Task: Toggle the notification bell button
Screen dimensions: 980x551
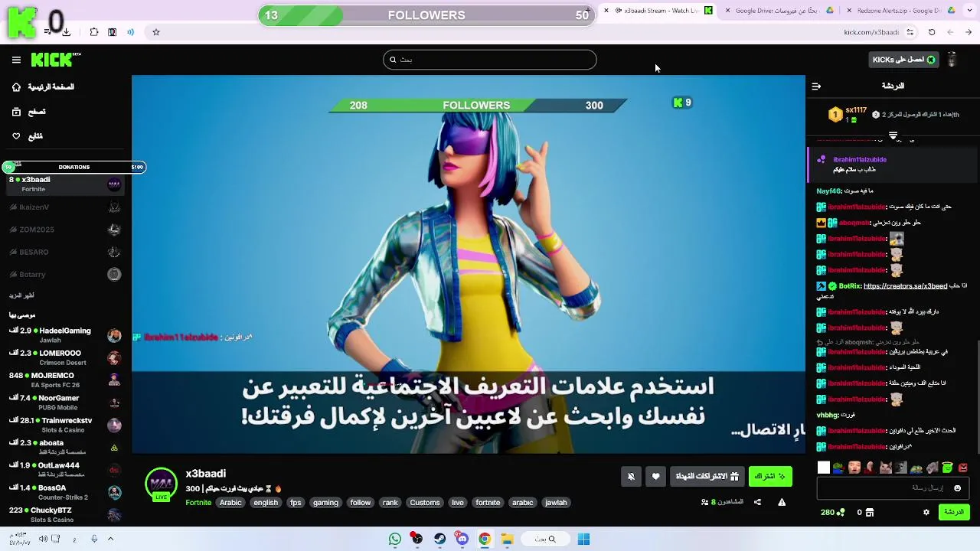Action: tap(631, 476)
